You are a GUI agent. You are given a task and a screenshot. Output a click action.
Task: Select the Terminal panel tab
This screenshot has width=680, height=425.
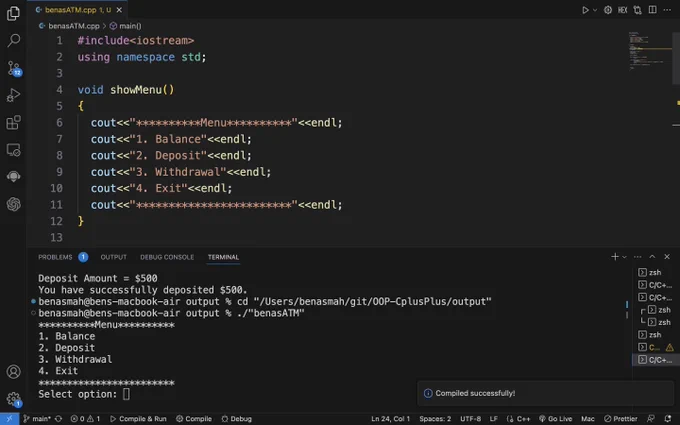tap(223, 257)
